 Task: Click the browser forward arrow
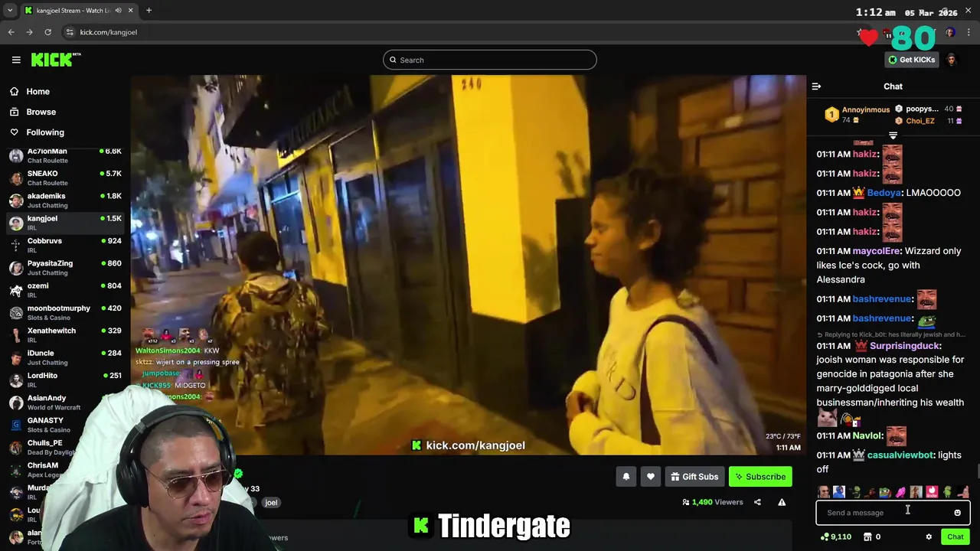(29, 32)
